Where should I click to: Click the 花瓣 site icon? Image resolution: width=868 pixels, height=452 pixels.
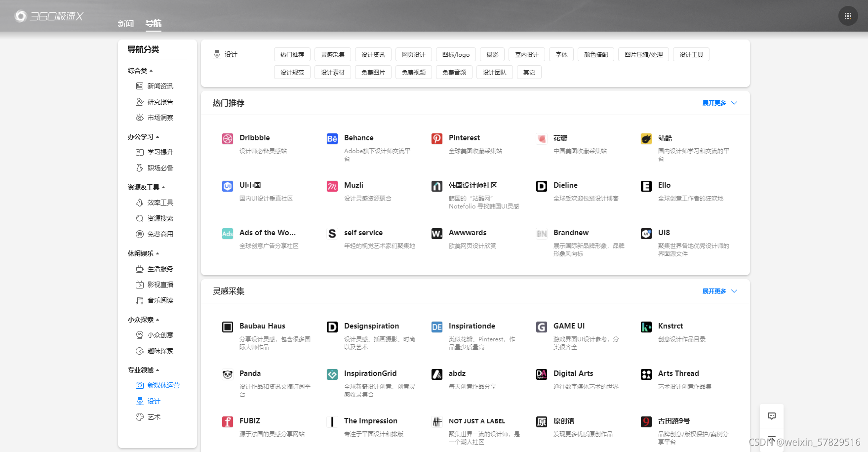542,139
